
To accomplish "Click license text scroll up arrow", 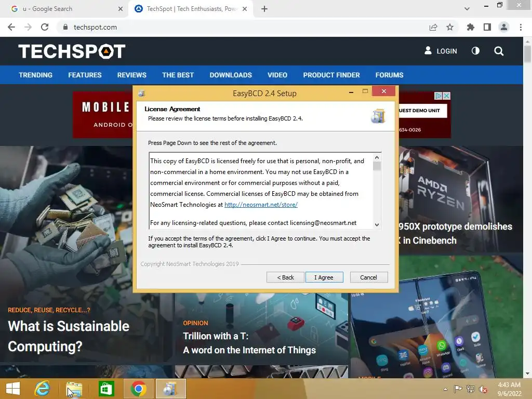I will click(x=377, y=157).
